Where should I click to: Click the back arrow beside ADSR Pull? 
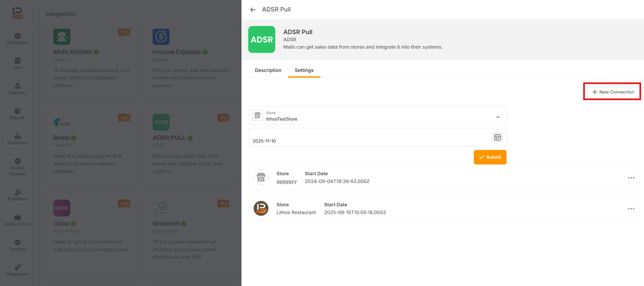253,10
